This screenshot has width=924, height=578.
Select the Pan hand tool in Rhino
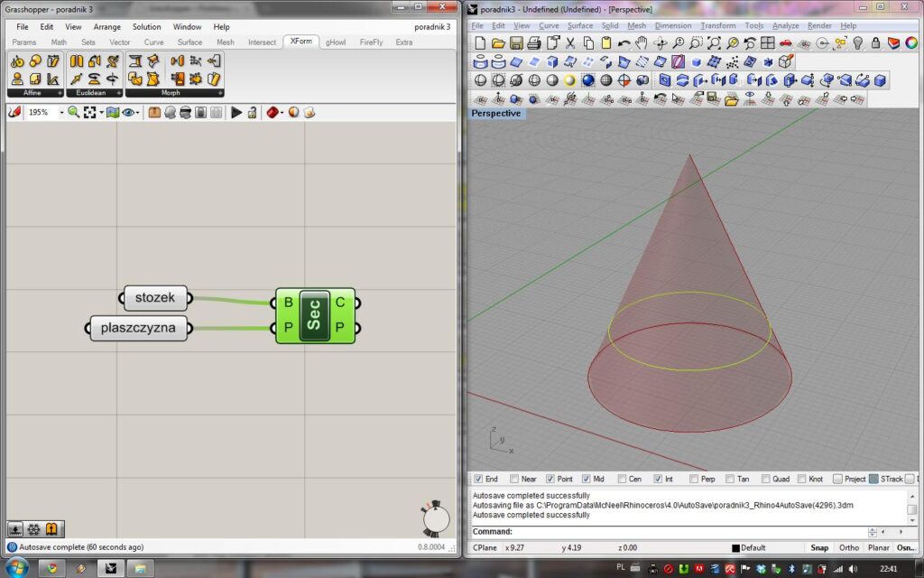coord(642,43)
